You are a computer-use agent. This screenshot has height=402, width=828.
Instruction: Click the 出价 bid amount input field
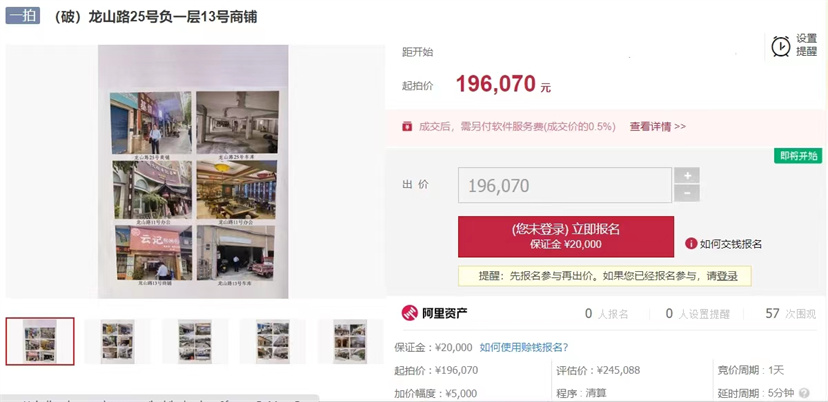(565, 185)
